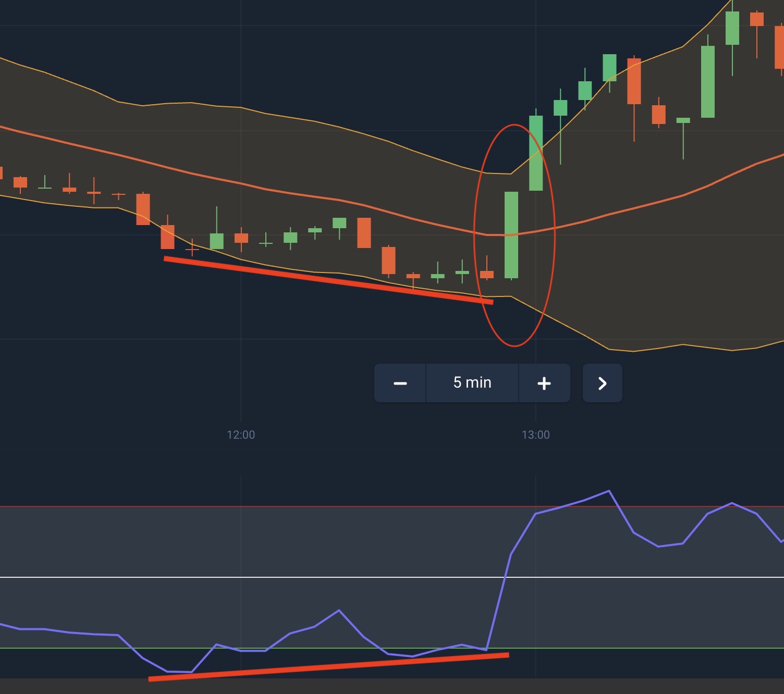
Task: Click the 12:00 time axis label
Action: tap(241, 435)
